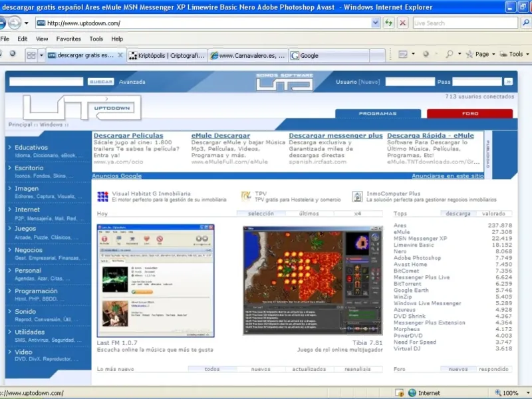Viewport: 532px width, 399px height.
Task: Click the TPV ad icon
Action: (245, 196)
